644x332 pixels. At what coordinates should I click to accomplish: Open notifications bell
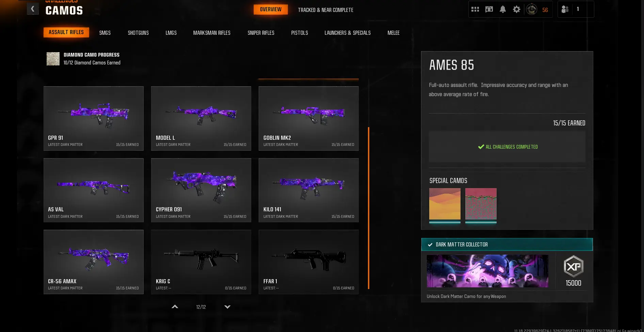(503, 10)
